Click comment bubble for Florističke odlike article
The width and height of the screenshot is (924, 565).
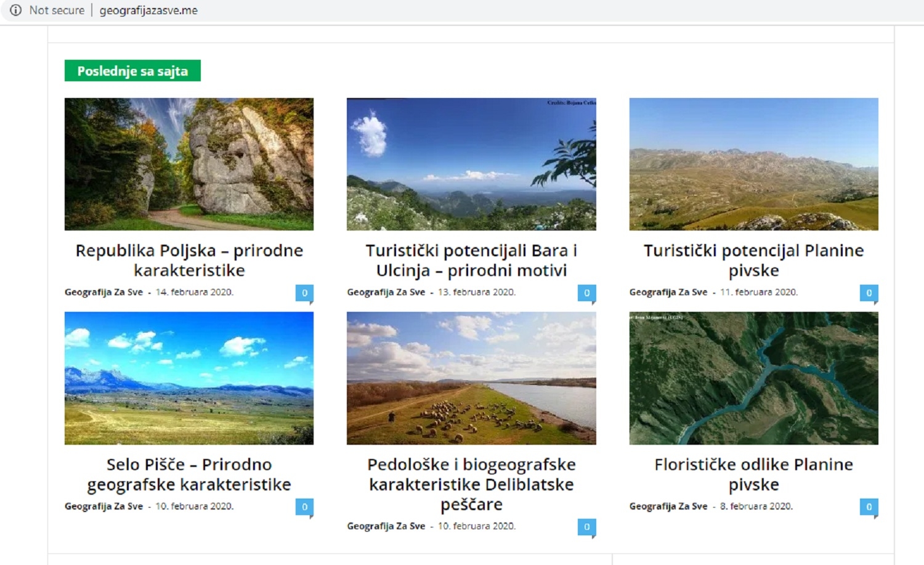tap(868, 507)
